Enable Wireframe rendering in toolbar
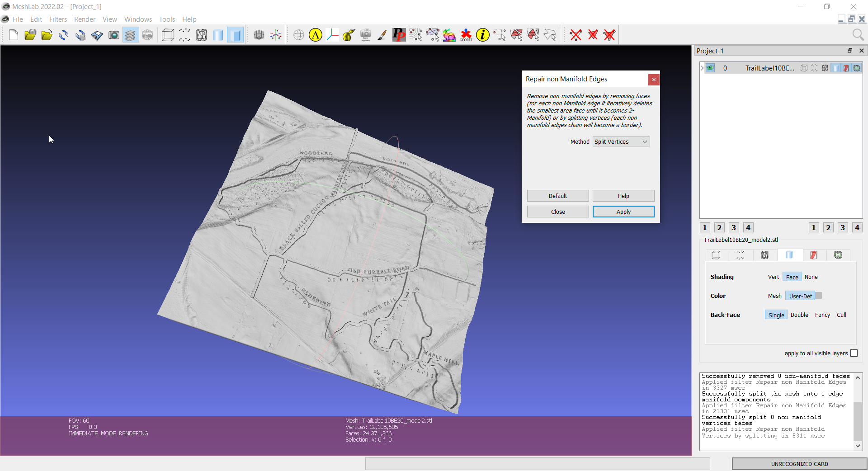Screen dimensions: 868x471 click(x=202, y=35)
